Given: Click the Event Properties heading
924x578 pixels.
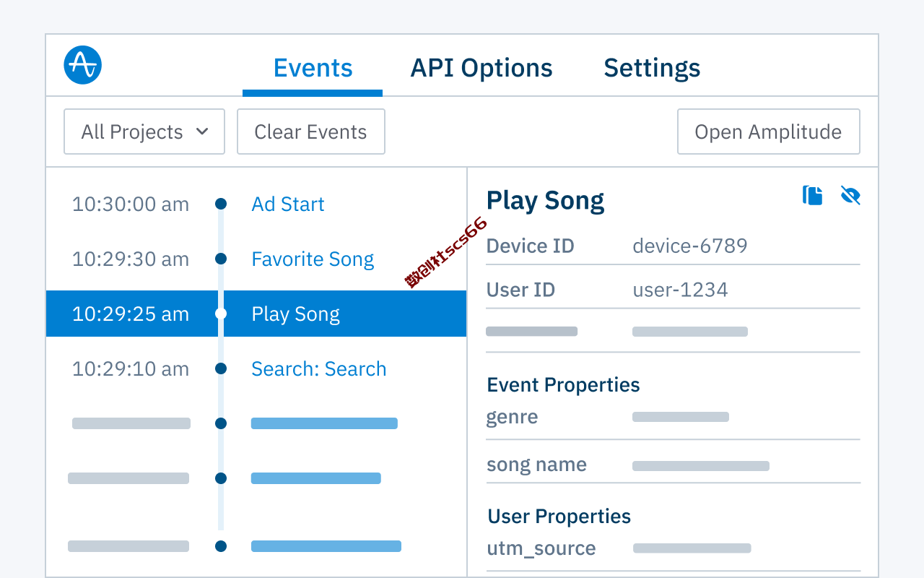Looking at the screenshot, I should [563, 385].
